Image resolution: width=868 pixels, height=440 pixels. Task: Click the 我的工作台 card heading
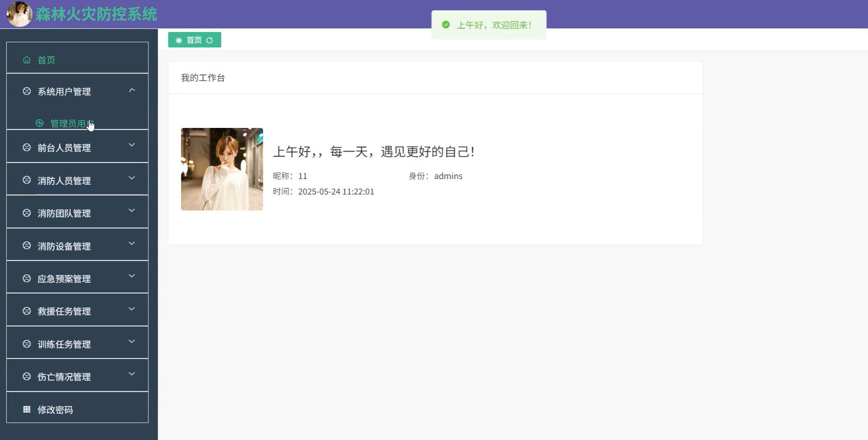(x=203, y=78)
